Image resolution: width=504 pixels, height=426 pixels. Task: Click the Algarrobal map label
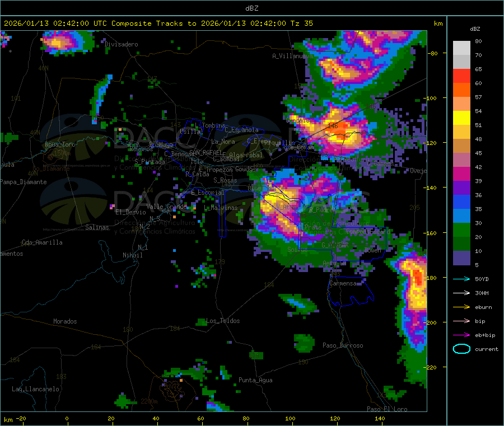tap(246, 155)
